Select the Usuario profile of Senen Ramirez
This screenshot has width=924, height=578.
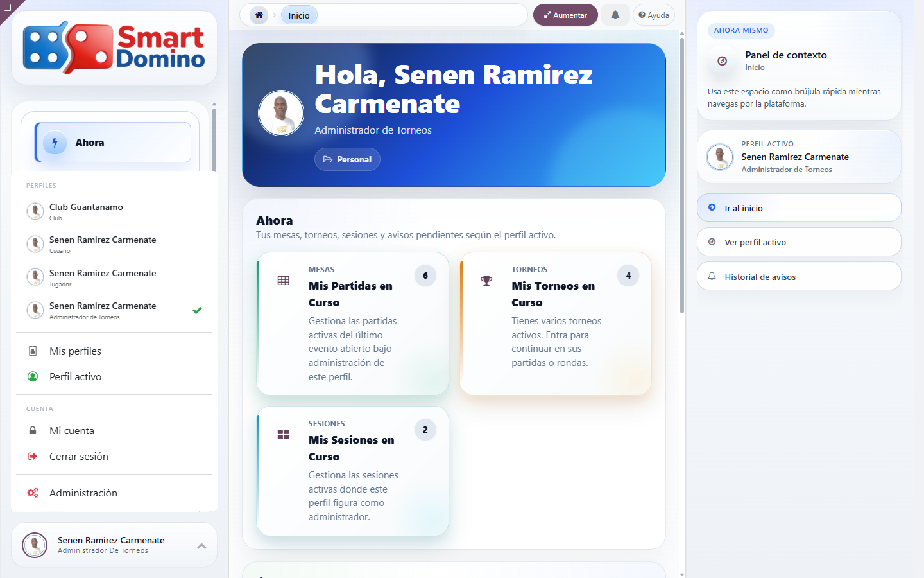pyautogui.click(x=114, y=244)
